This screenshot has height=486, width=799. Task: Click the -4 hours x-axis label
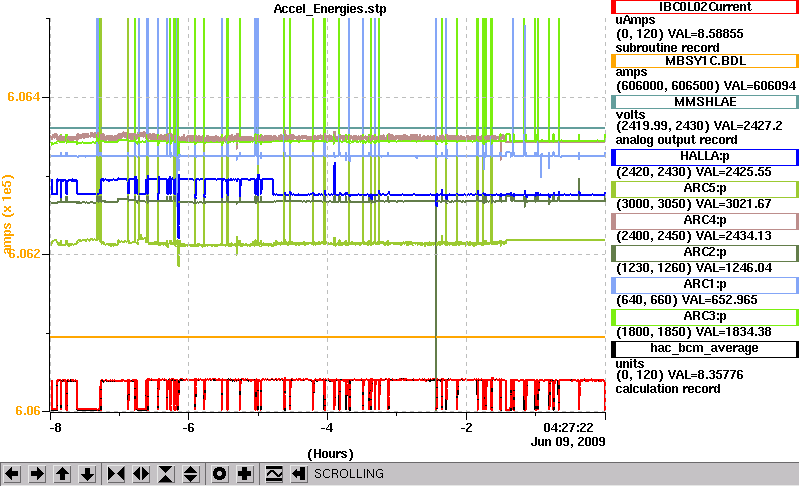coord(327,427)
